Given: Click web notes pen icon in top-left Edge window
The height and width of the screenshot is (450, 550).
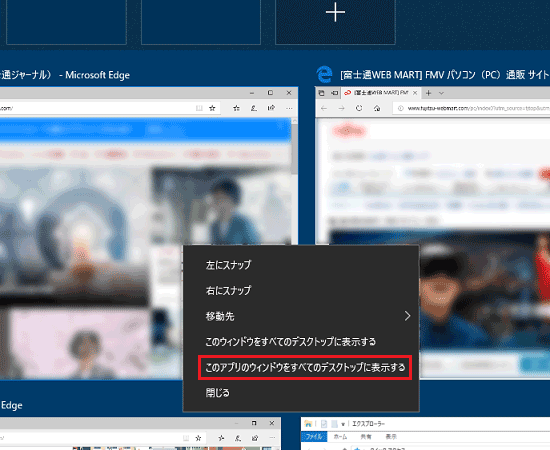Looking at the screenshot, I should (x=254, y=108).
